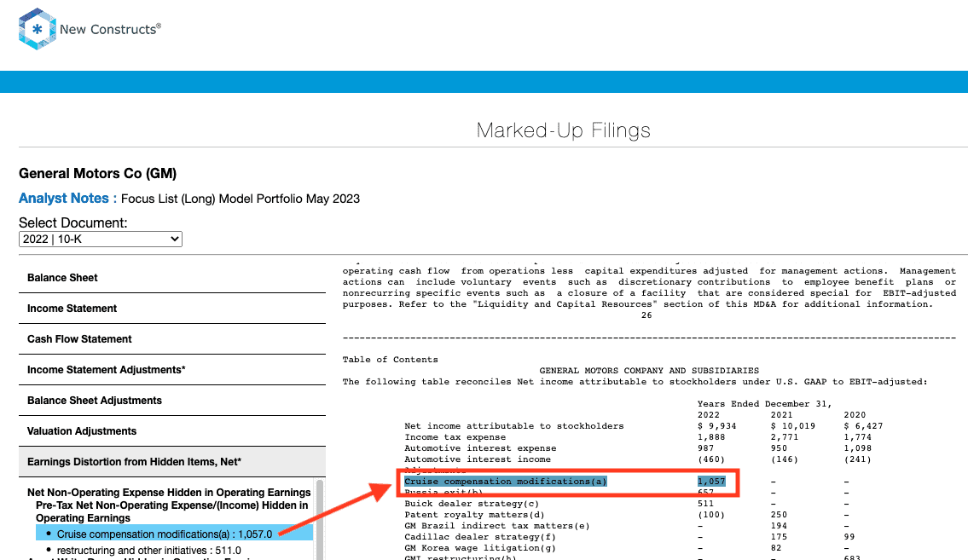Click the 82 GM Korea value
The height and width of the screenshot is (560, 968).
(776, 548)
